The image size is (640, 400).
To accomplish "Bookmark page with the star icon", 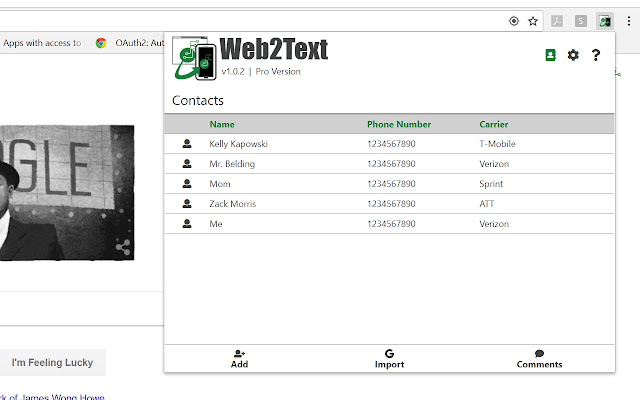I will (x=533, y=21).
